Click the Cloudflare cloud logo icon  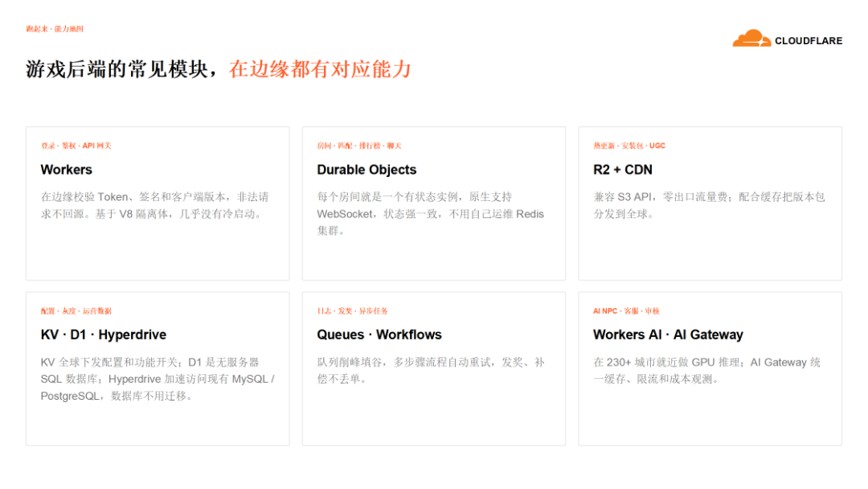pyautogui.click(x=751, y=38)
